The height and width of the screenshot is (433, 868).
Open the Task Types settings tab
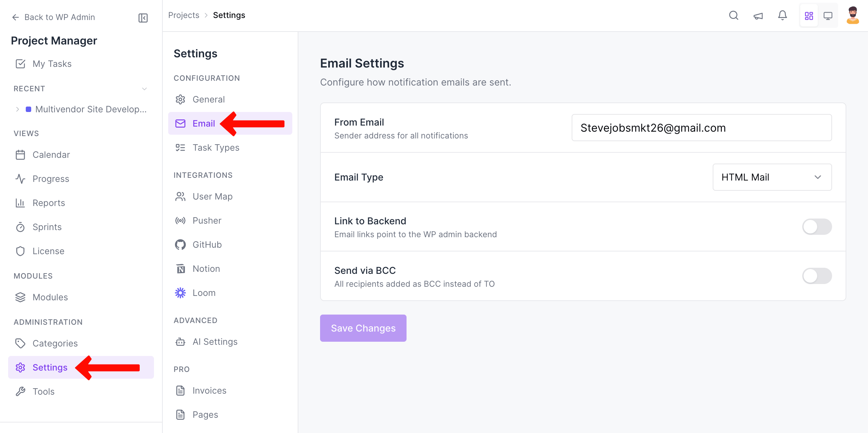coord(216,147)
